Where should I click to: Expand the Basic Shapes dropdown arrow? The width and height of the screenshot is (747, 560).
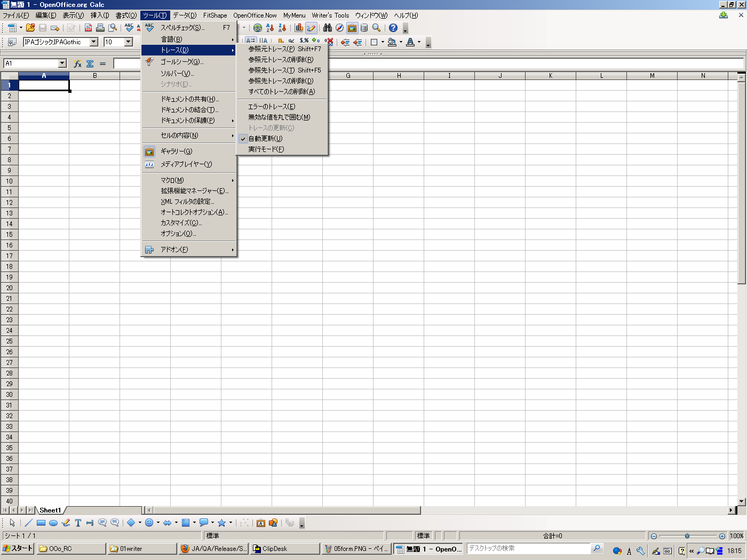point(140,523)
